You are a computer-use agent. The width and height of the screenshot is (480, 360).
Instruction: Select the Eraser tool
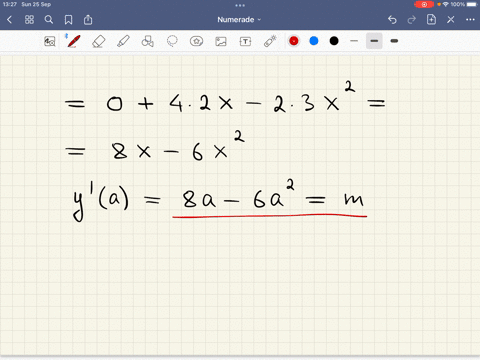[98, 41]
